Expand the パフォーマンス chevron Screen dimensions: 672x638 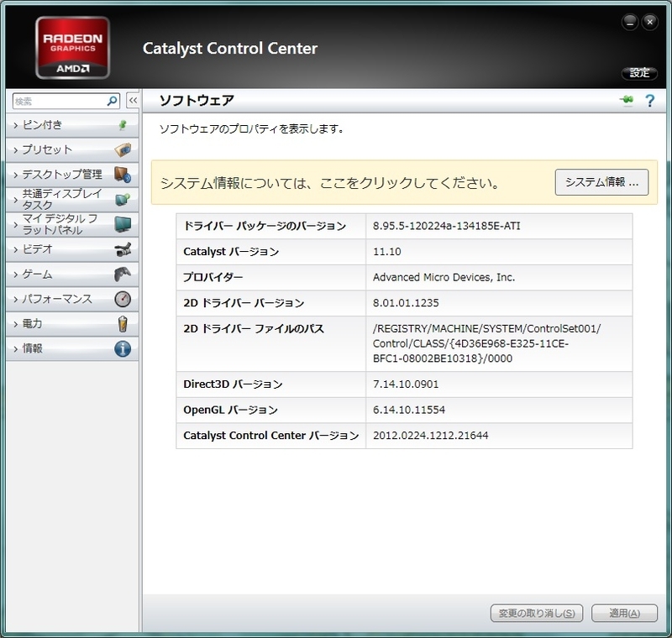click(16, 300)
